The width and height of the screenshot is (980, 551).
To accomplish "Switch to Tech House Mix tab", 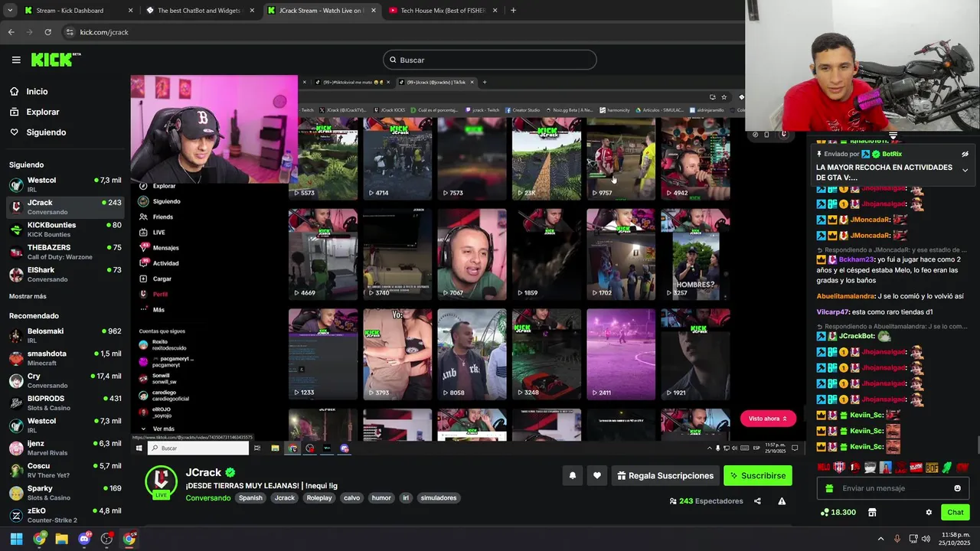I will pos(443,11).
